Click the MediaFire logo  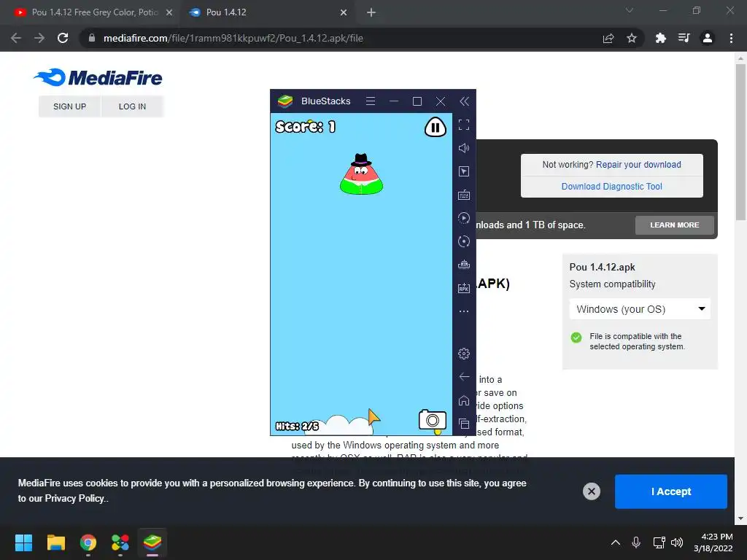point(98,77)
